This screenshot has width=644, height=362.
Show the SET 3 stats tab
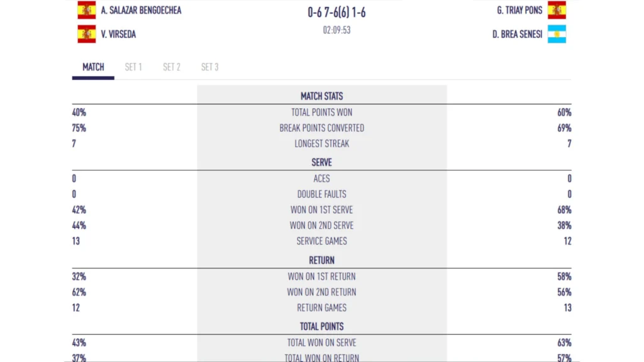210,67
